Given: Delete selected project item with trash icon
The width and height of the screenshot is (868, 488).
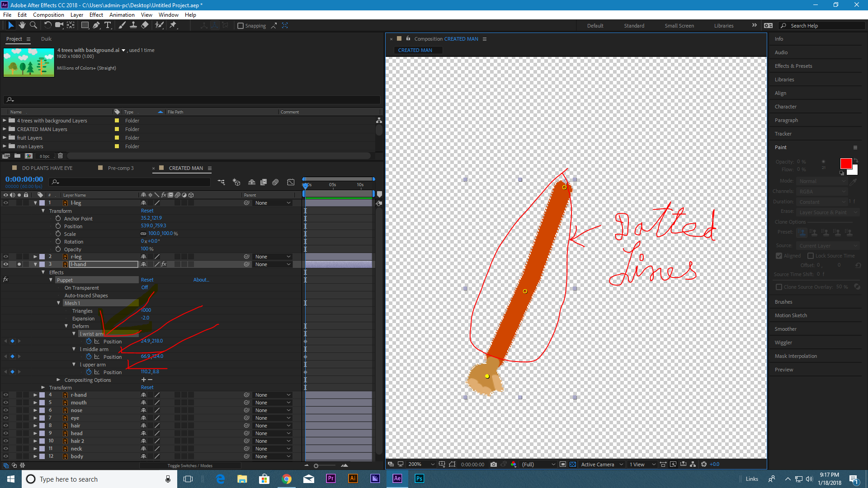Looking at the screenshot, I should (60, 156).
